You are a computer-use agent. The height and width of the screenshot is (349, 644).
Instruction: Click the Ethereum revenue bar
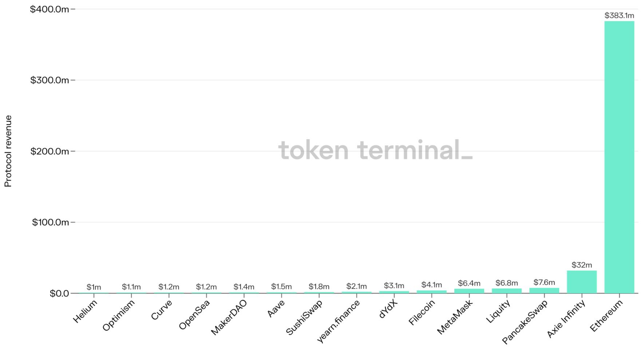point(619,157)
